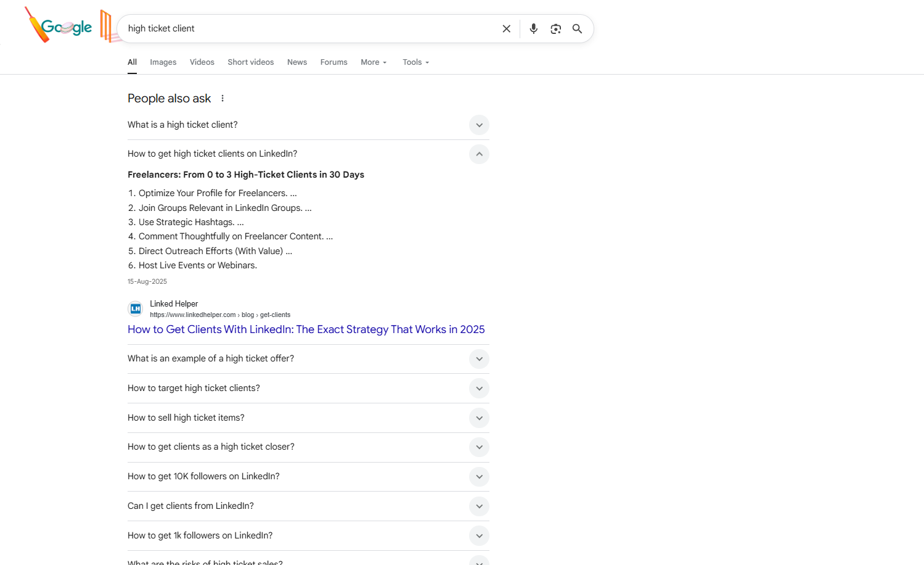Clear the search query with the X icon

coord(506,28)
